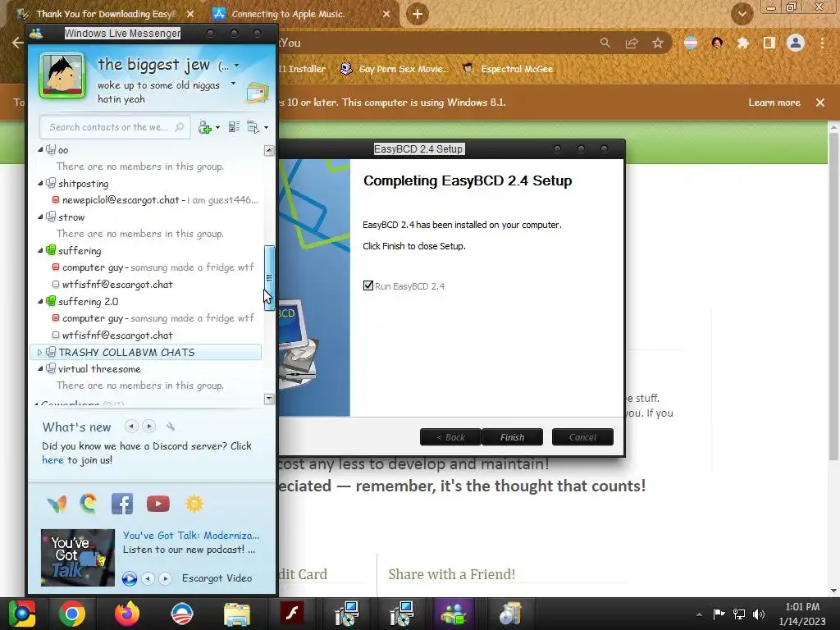Viewport: 840px width, 630px height.
Task: Expand the TRASHY COLLABVM CHATS group
Action: pos(39,352)
